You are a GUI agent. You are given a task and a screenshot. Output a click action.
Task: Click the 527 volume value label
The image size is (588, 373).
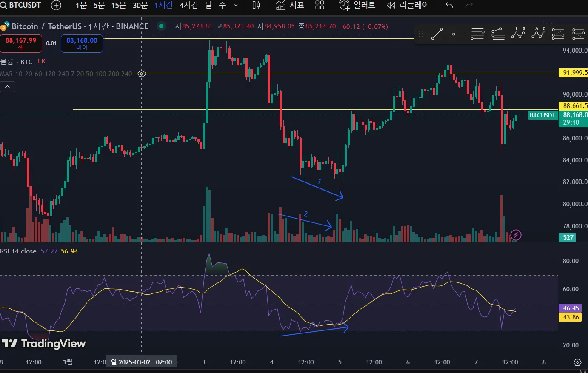(568, 238)
